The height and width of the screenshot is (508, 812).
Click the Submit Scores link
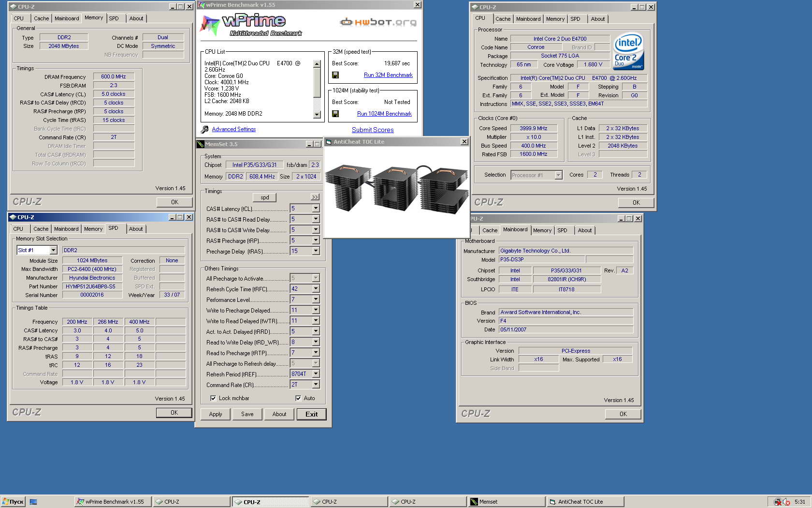tap(373, 130)
